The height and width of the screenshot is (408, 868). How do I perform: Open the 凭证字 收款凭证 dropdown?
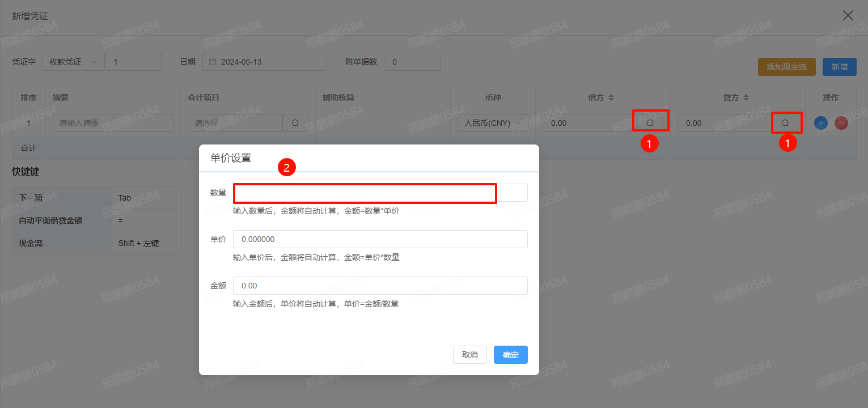(x=73, y=62)
